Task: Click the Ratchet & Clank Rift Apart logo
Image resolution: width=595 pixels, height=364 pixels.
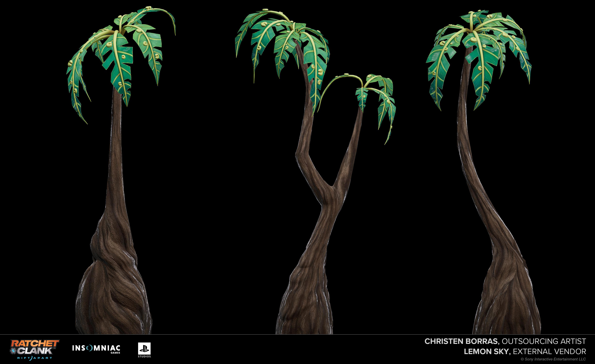Action: (35, 350)
